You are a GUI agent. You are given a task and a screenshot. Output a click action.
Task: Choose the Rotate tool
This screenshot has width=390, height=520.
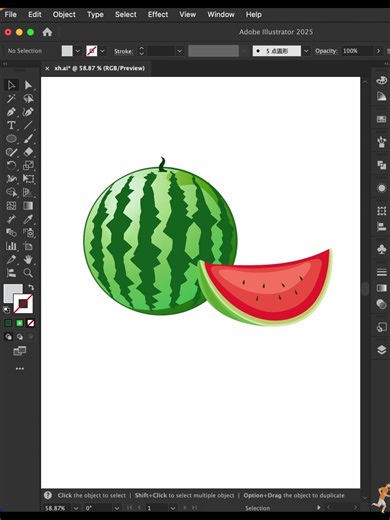pyautogui.click(x=11, y=165)
